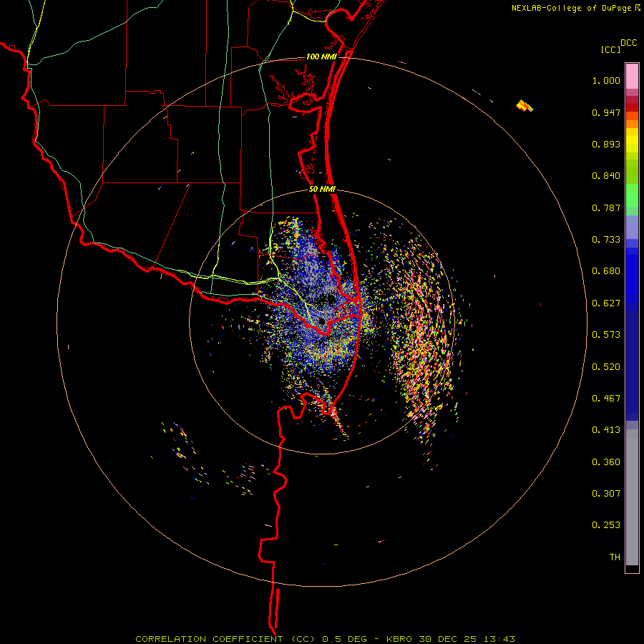Viewport: 644px width, 644px height.
Task: Click the 0.360 value on the color scale
Action: pos(606,462)
